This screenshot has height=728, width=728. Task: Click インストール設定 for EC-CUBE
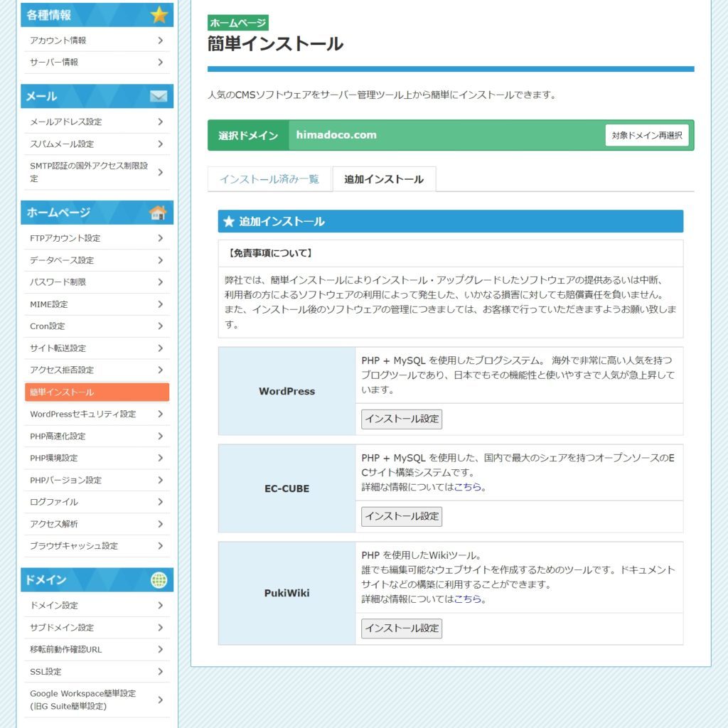[x=402, y=516]
